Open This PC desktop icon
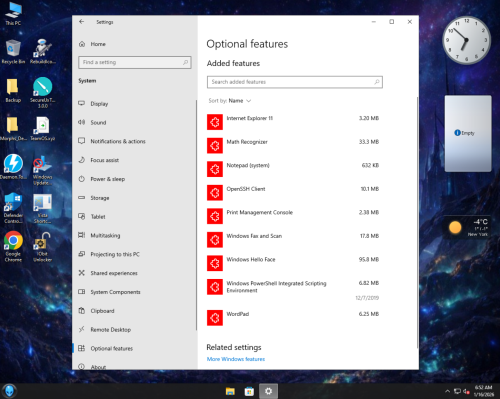This screenshot has width=500, height=399. pyautogui.click(x=13, y=14)
